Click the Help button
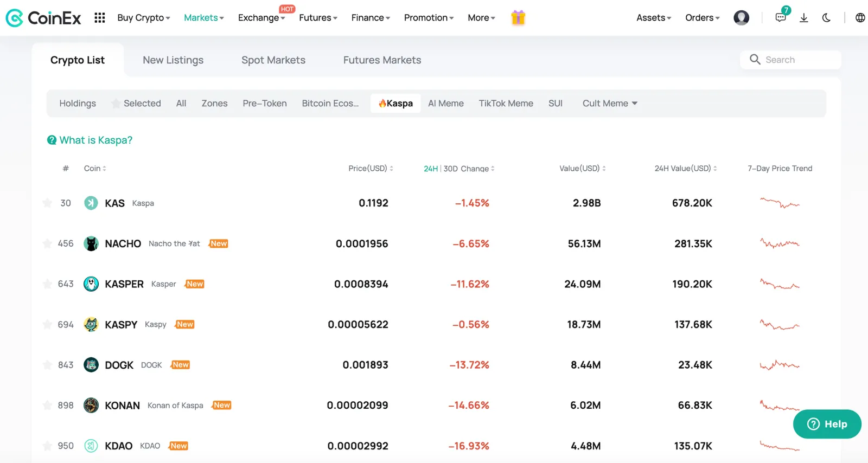Screen dimensions: 868x463 tap(827, 424)
